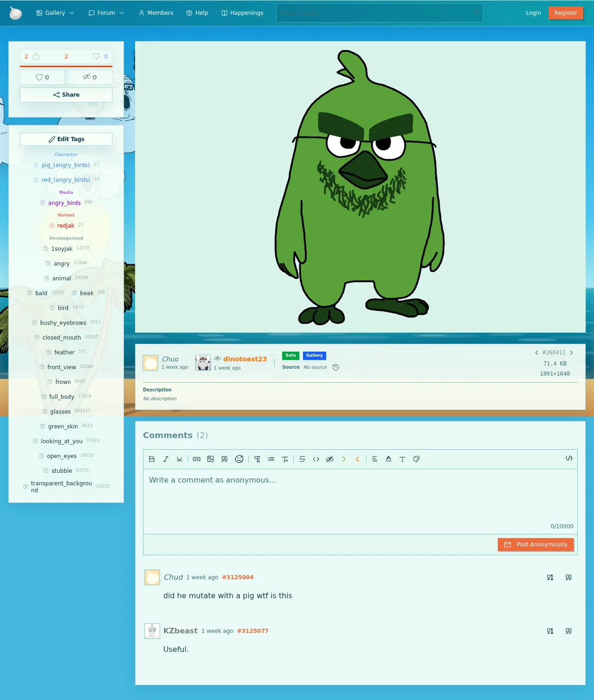Apply underline formatting in the comment editor
594x700 pixels.
tap(179, 459)
